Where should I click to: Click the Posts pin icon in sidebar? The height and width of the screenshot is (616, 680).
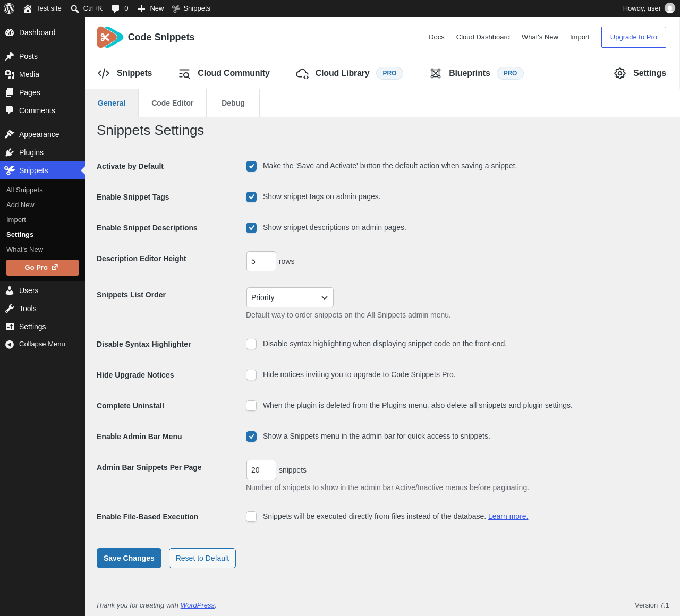[10, 56]
